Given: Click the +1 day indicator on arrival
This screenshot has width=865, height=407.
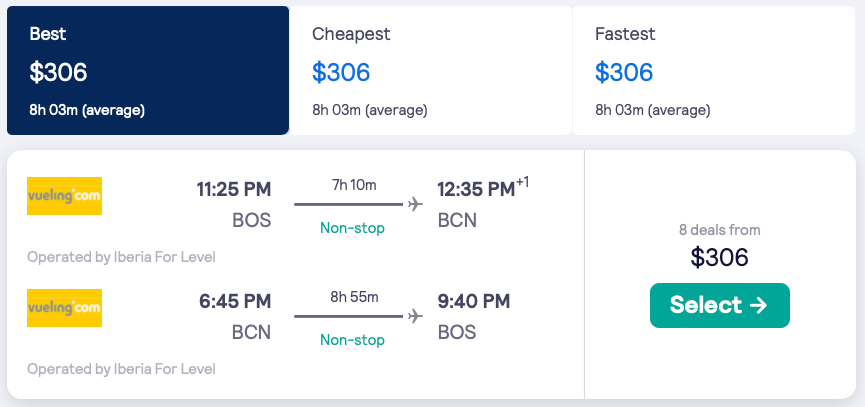Looking at the screenshot, I should [522, 181].
